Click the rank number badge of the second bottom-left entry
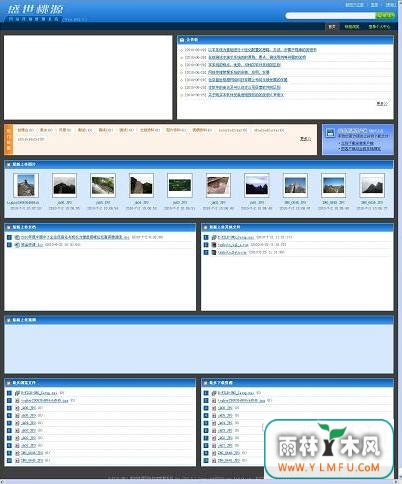This screenshot has height=484, width=402. 9,401
